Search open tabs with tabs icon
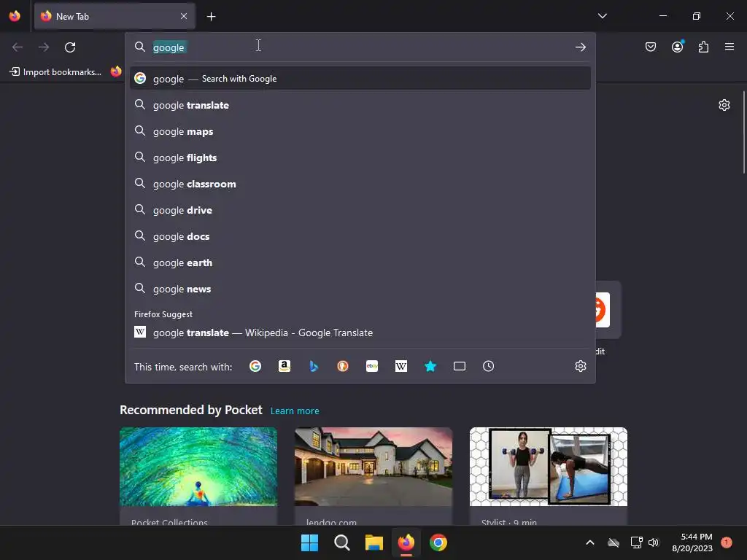Screen dimensions: 747x560 [460, 366]
